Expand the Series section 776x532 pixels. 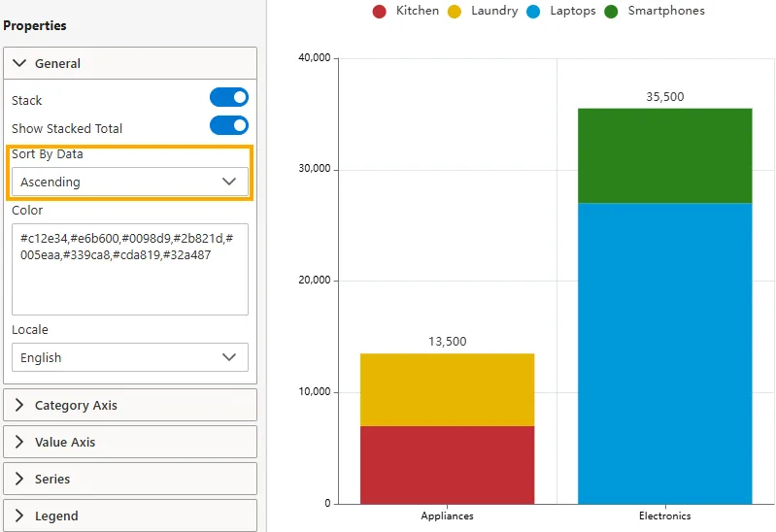click(130, 479)
